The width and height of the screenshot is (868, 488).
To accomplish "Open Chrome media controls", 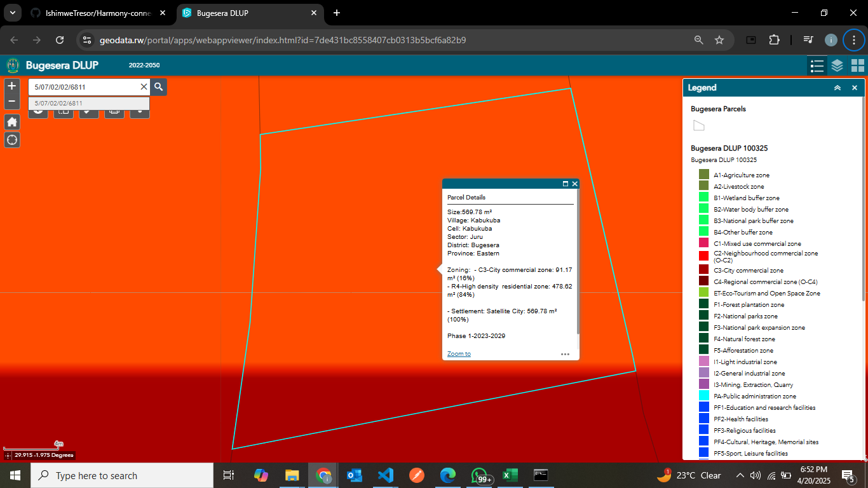I will (808, 40).
